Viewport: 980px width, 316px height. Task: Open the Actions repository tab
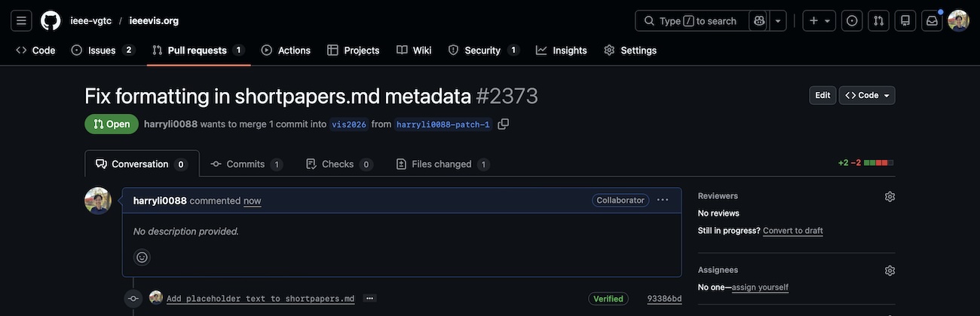(286, 51)
